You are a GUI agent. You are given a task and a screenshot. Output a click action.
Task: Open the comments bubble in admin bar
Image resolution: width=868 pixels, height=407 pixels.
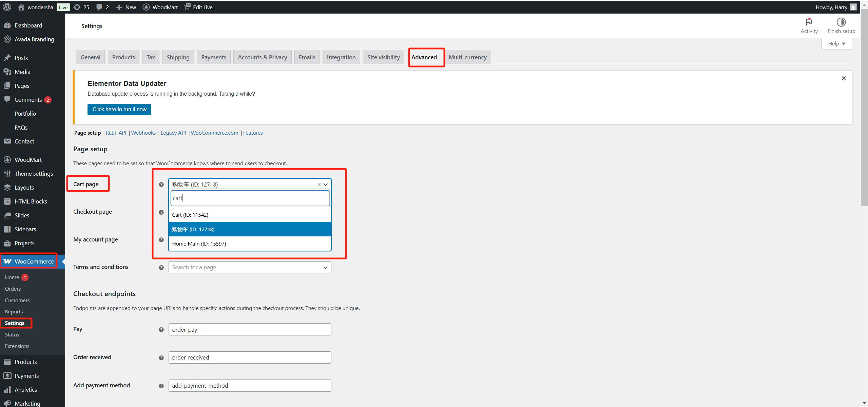99,7
